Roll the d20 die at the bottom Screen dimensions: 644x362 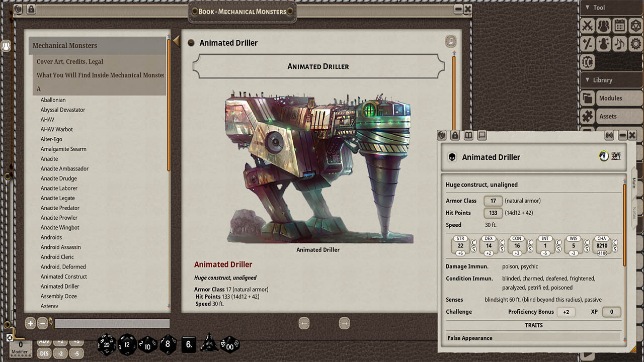pos(107,344)
